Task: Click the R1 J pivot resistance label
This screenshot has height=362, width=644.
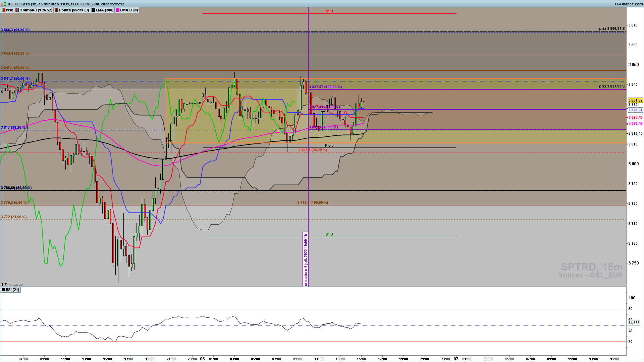Action: pos(329,11)
